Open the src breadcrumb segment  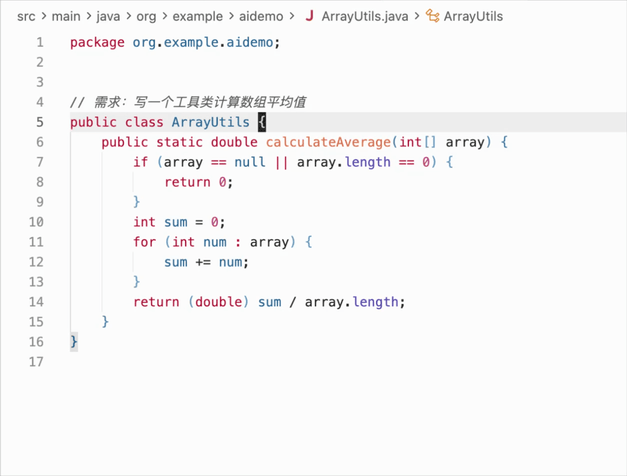26,16
